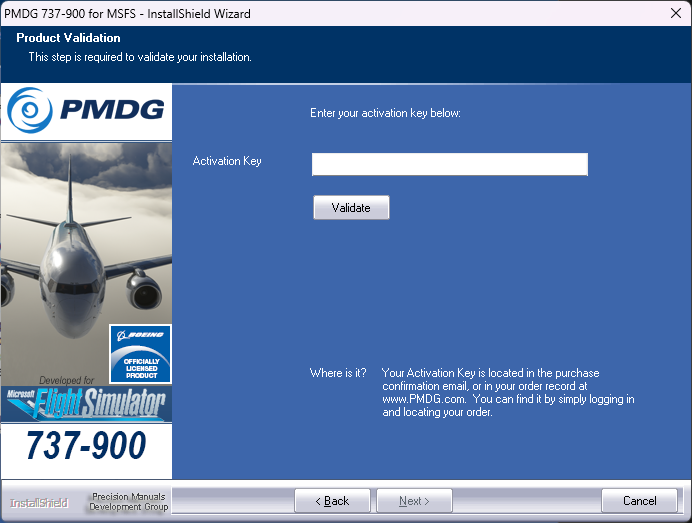This screenshot has height=523, width=692.
Task: Close the InstallShield Wizard window
Action: click(x=676, y=13)
